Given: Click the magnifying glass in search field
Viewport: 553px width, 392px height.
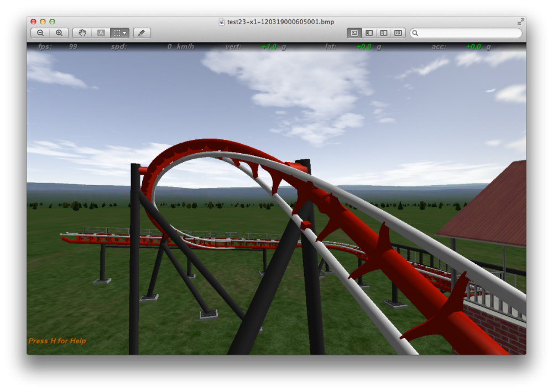Looking at the screenshot, I should (416, 33).
